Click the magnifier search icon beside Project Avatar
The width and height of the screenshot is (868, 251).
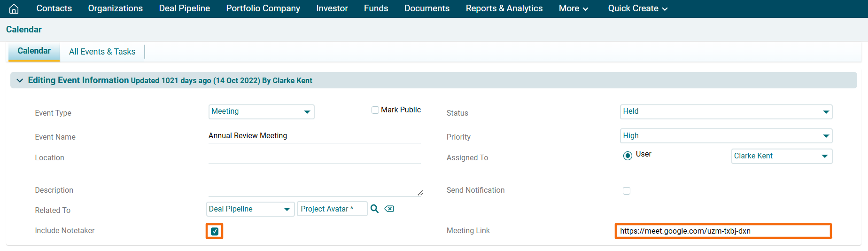pyautogui.click(x=374, y=209)
